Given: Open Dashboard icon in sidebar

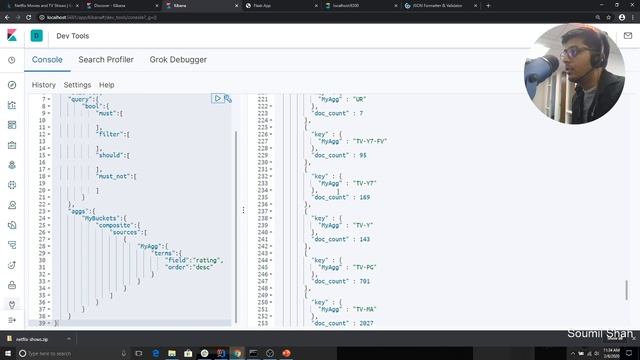Looking at the screenshot, I should pos(12,125).
